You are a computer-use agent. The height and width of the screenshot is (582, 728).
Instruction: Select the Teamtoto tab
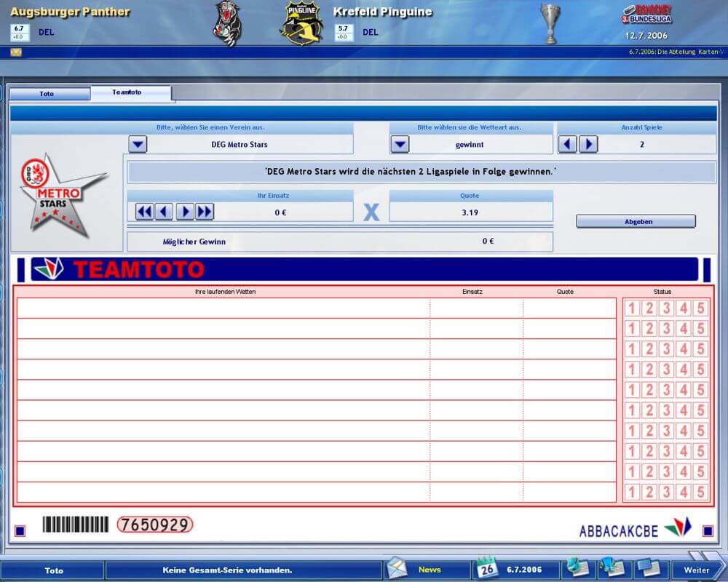click(131, 93)
